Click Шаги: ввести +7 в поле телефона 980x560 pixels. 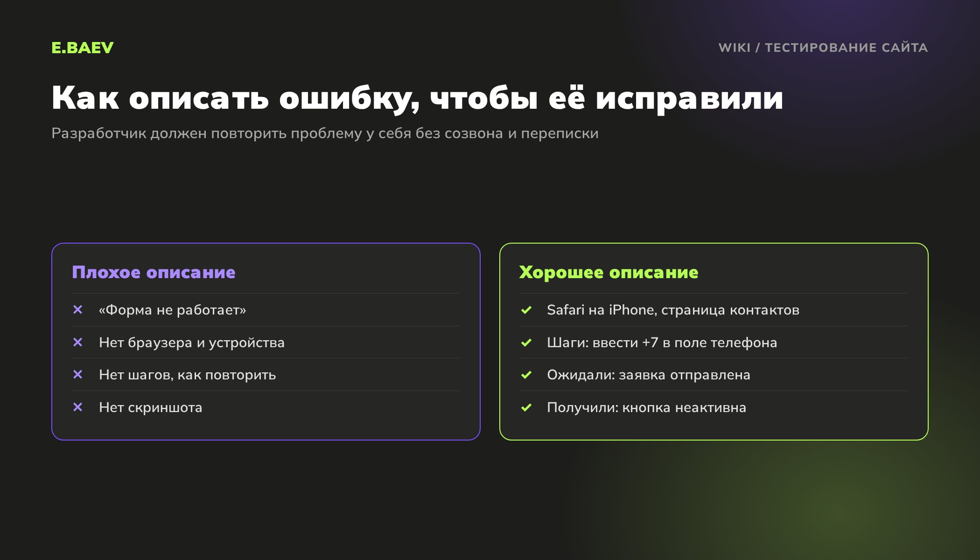(x=662, y=343)
